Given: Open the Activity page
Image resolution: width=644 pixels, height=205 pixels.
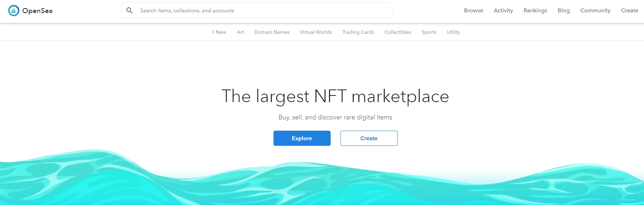Looking at the screenshot, I should (x=503, y=11).
